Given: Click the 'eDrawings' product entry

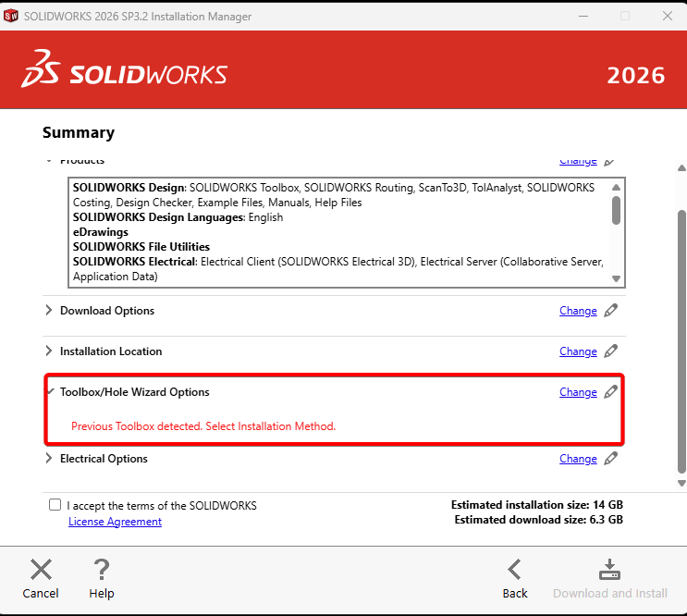Looking at the screenshot, I should point(101,232).
